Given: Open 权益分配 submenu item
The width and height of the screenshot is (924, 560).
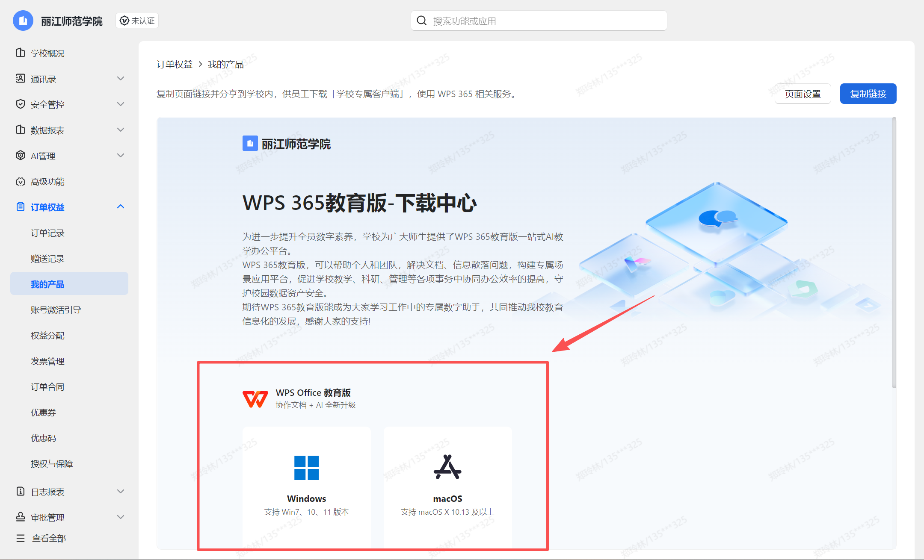Looking at the screenshot, I should (47, 336).
